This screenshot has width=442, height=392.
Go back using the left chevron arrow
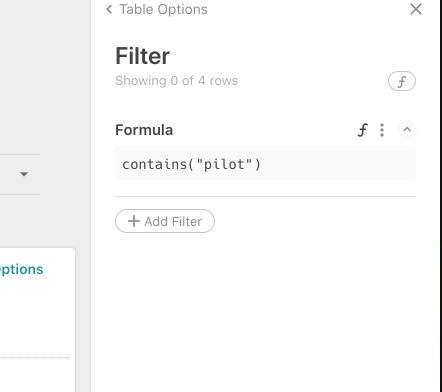109,9
